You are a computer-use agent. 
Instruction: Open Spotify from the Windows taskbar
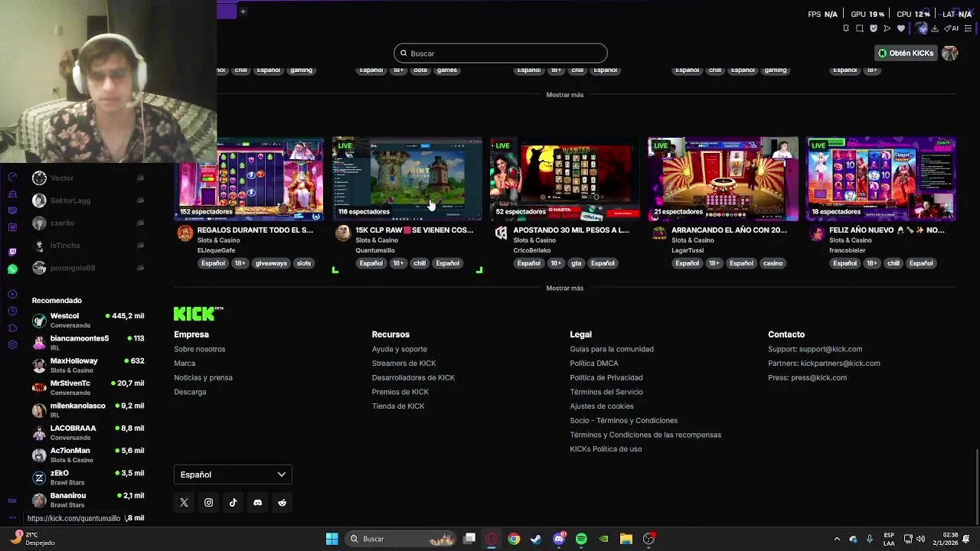click(x=581, y=539)
